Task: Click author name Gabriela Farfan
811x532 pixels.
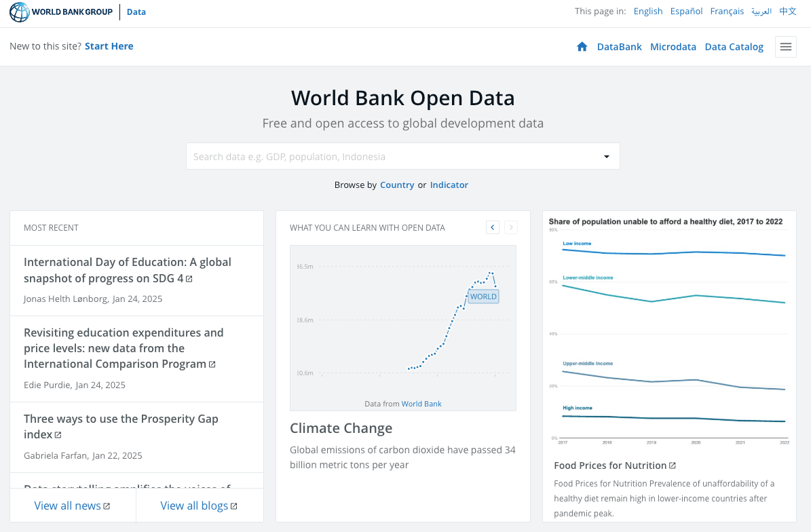Action: tap(56, 455)
